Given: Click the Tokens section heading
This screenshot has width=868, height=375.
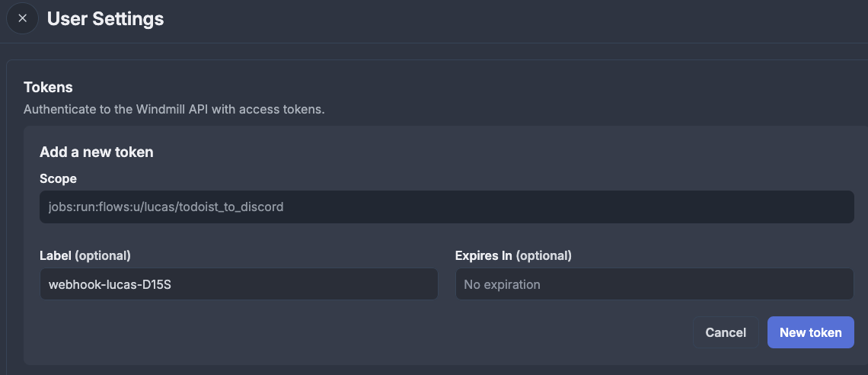Looking at the screenshot, I should click(48, 88).
